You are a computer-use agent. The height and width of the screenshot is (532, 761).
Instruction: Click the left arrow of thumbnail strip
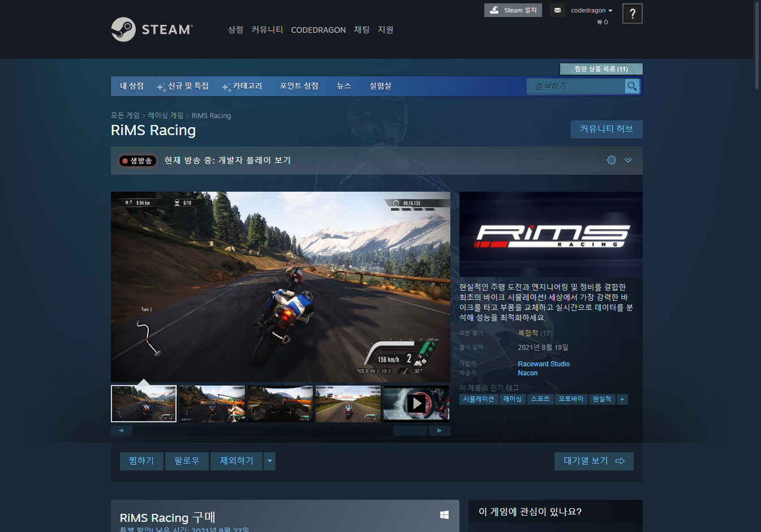point(122,431)
